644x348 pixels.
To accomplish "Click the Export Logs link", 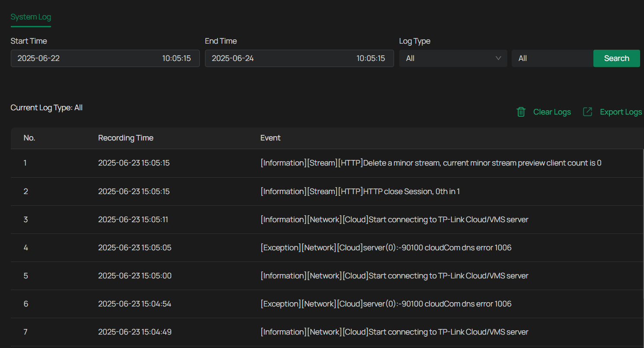I will [x=621, y=112].
